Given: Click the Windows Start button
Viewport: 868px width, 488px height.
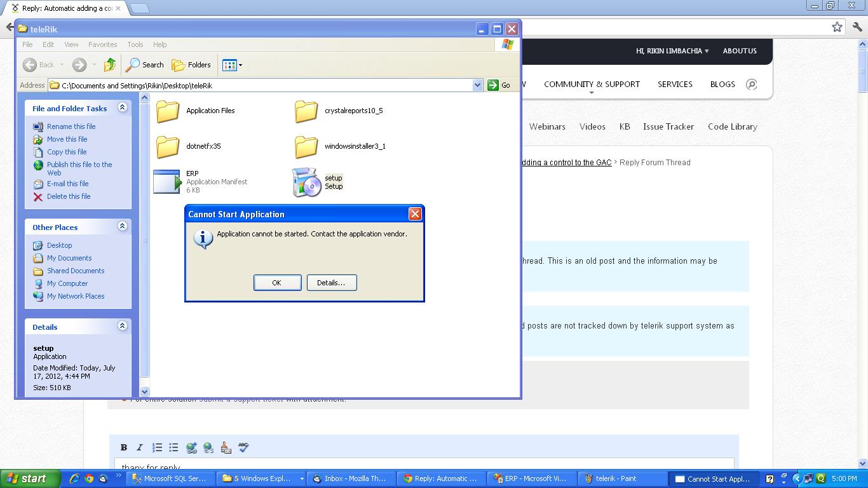Looking at the screenshot, I should pos(30,479).
